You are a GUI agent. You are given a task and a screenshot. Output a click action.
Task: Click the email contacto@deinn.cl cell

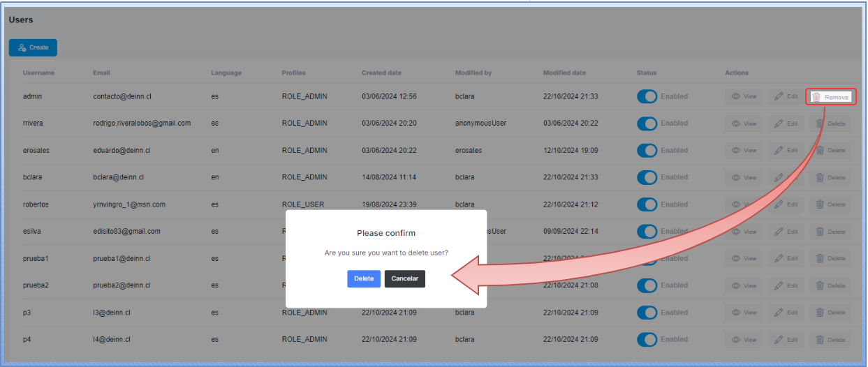click(x=122, y=97)
